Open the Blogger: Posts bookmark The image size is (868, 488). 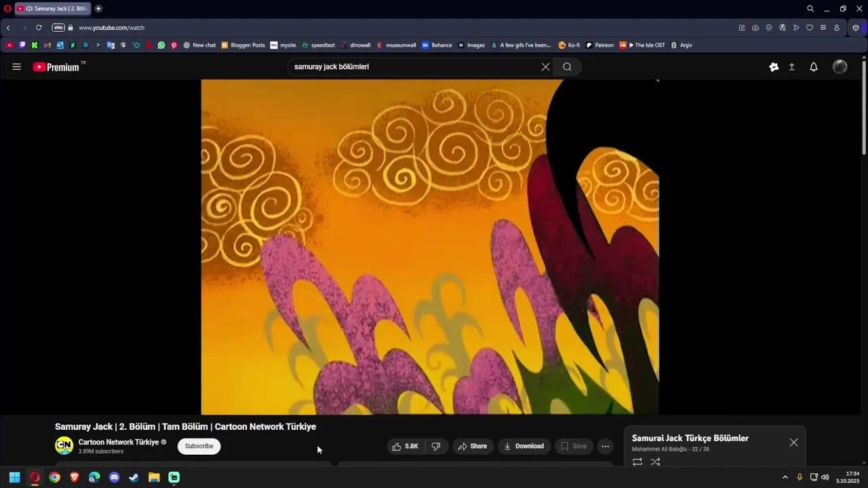coord(243,45)
